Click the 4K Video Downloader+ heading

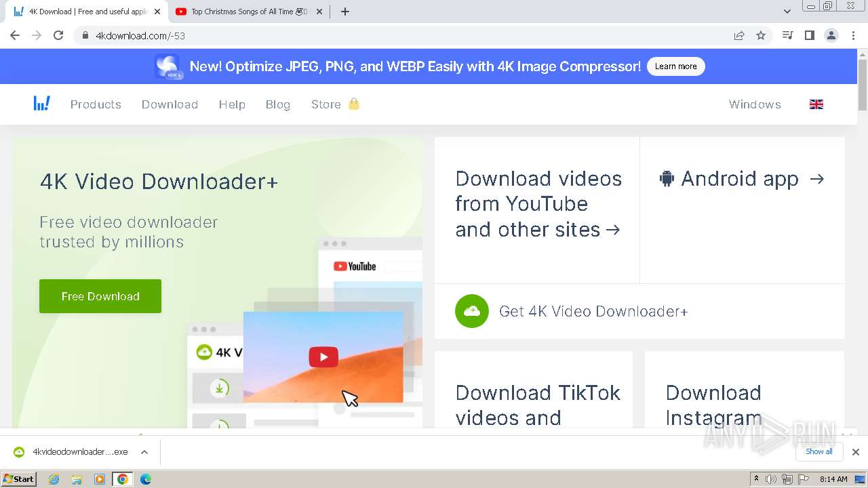pos(159,182)
